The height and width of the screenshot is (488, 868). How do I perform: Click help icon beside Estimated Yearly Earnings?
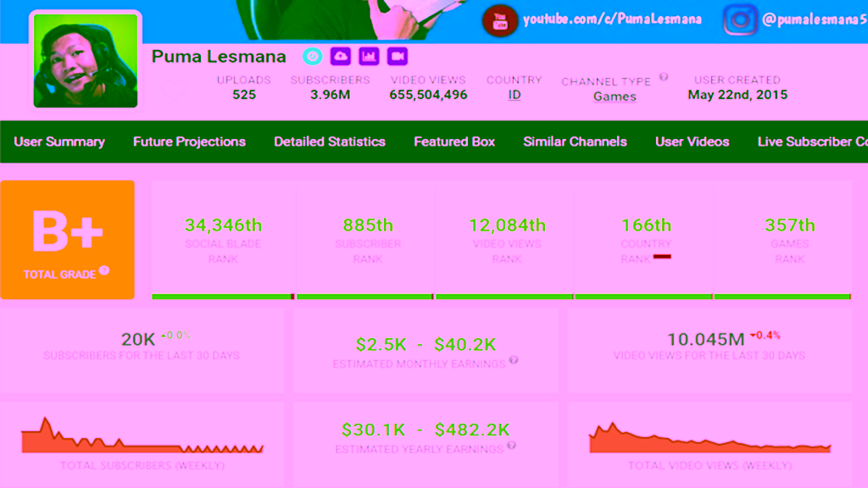click(511, 446)
